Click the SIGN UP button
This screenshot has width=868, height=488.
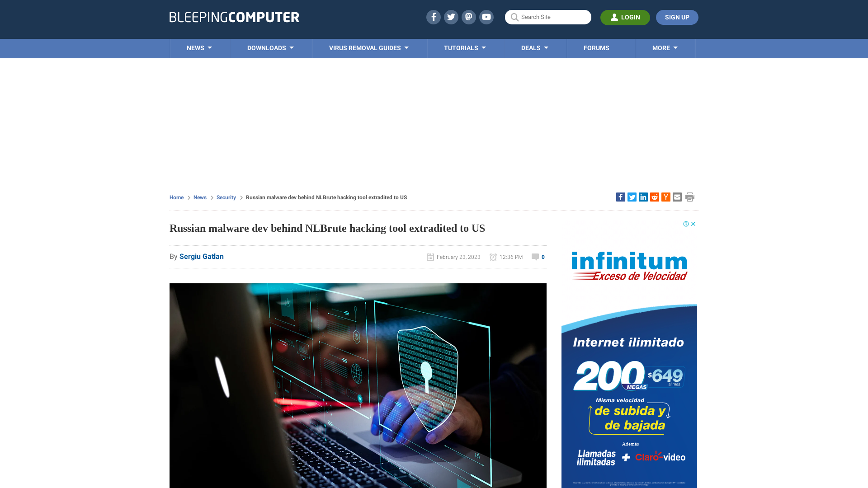pyautogui.click(x=677, y=17)
